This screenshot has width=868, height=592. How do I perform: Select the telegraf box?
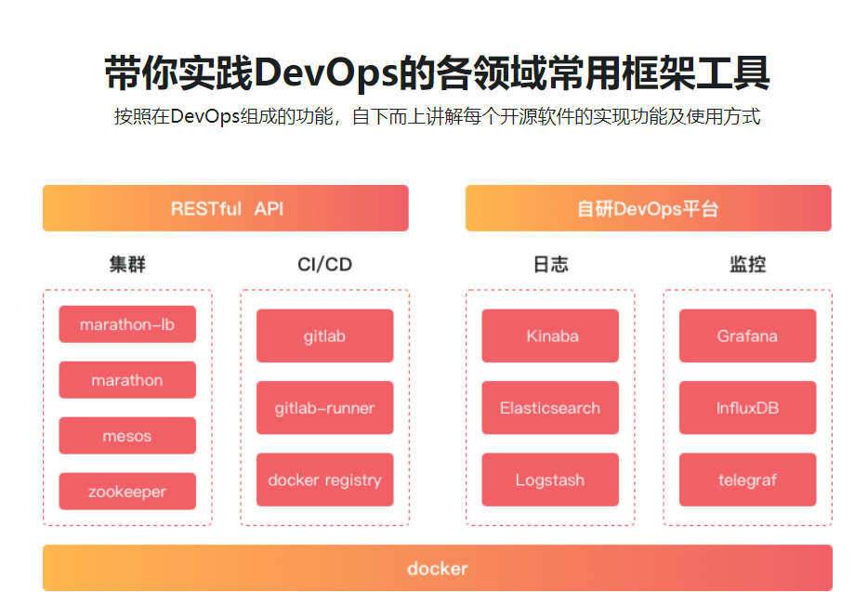click(748, 480)
